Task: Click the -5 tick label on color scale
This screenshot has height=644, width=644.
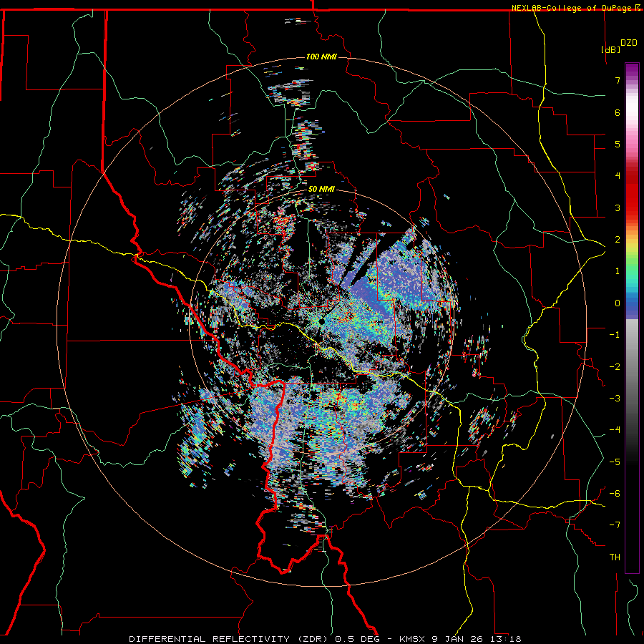Action: pyautogui.click(x=615, y=462)
